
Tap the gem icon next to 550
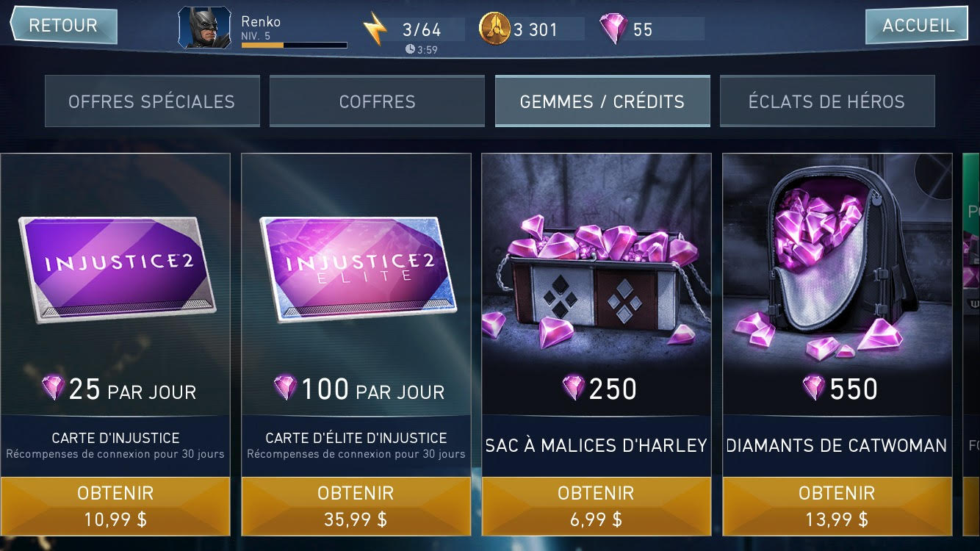point(814,388)
